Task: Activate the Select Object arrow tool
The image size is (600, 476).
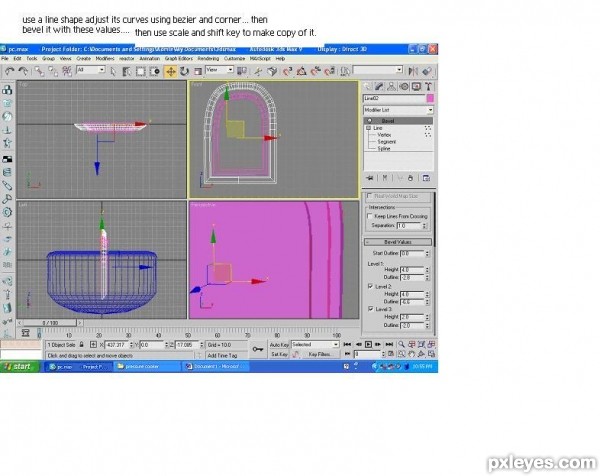Action: [x=113, y=72]
